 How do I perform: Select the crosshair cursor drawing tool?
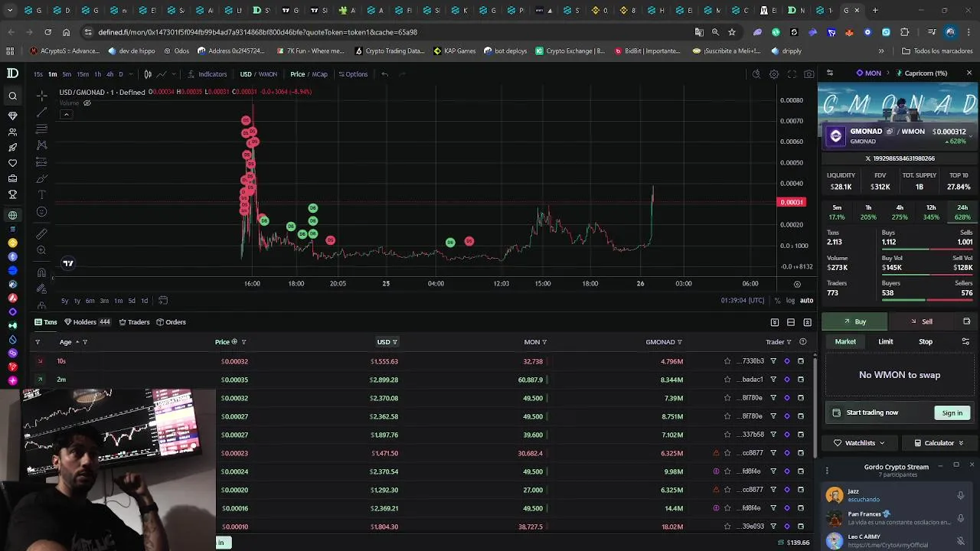click(41, 96)
